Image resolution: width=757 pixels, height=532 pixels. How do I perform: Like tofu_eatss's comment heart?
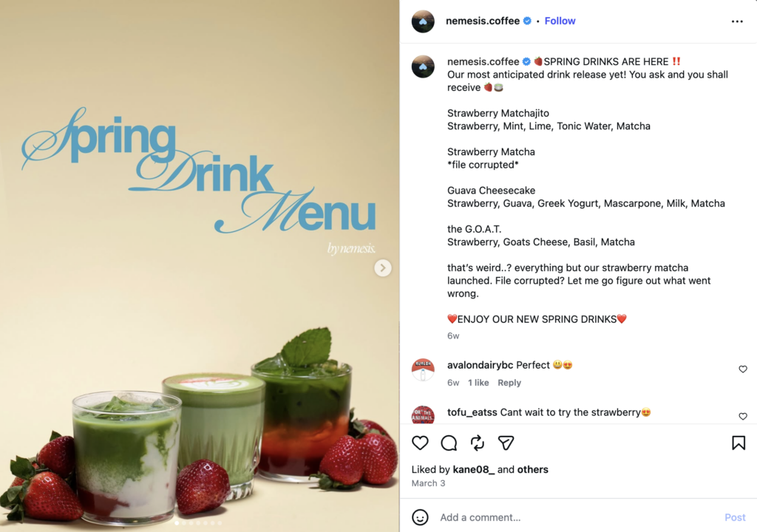coord(742,416)
